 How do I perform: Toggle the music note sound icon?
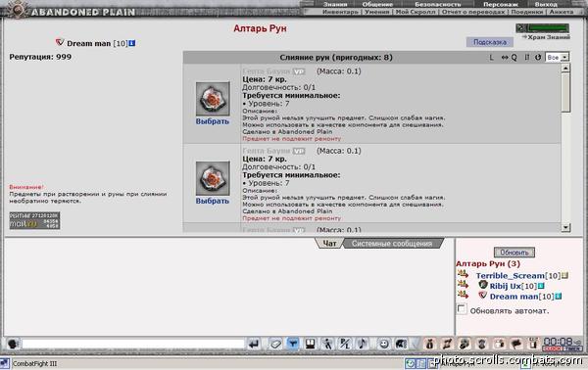[x=362, y=344]
